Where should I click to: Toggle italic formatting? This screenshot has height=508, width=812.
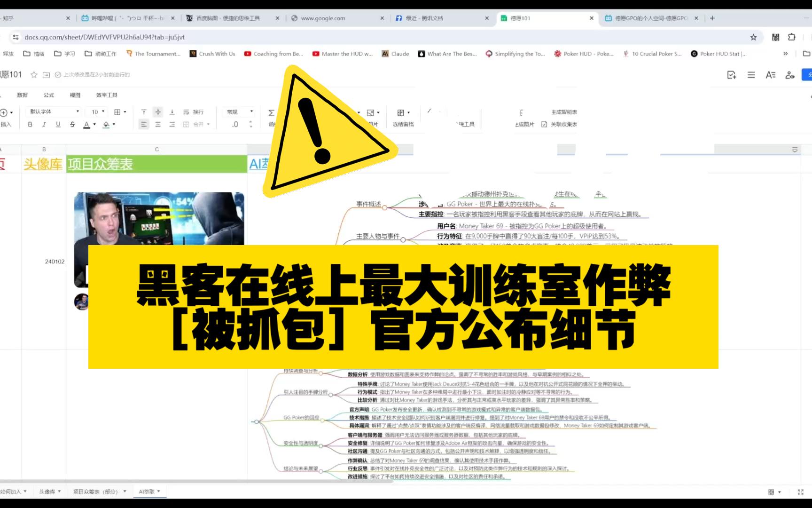44,124
